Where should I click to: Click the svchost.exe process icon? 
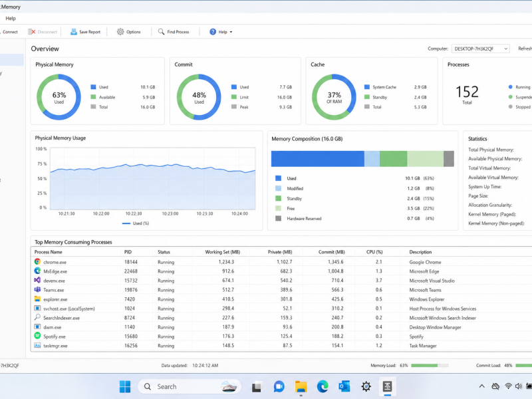(37, 308)
